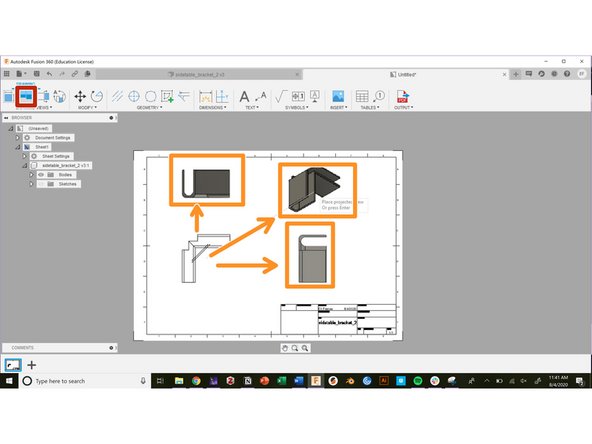592x444 pixels.
Task: Open the Modify dropdown
Action: 87,108
